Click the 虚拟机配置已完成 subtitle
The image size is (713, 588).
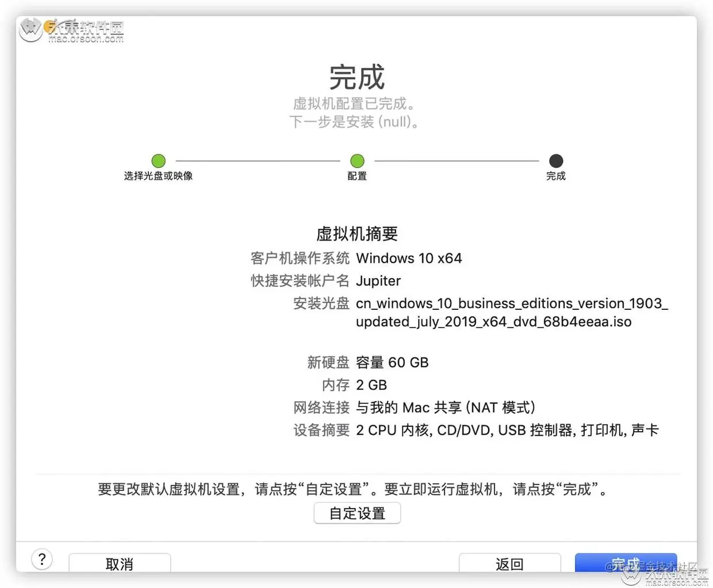click(x=354, y=103)
